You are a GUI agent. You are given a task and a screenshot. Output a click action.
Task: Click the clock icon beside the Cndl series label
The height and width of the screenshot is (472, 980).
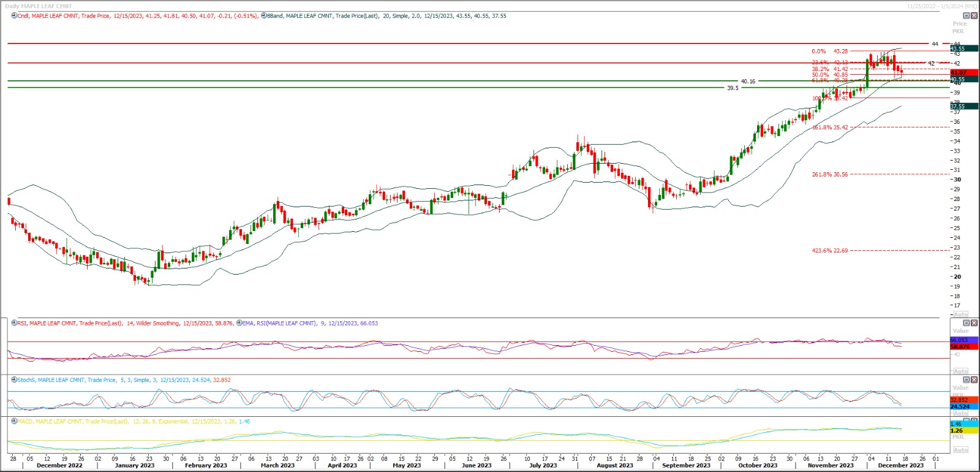(14, 16)
